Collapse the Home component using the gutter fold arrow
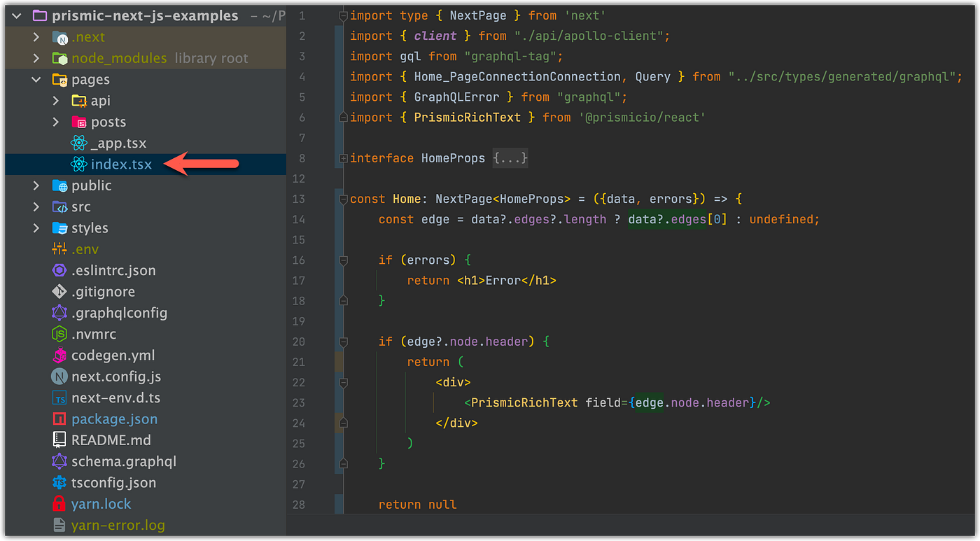 coord(342,199)
